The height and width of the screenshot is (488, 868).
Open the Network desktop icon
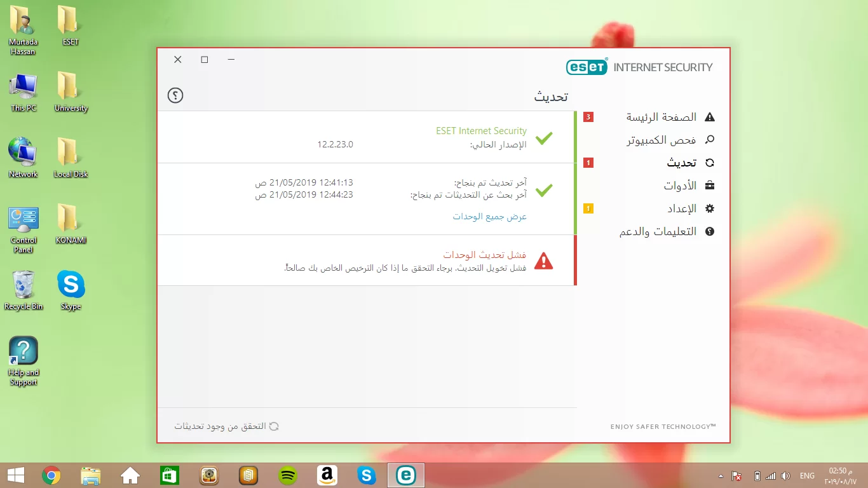(24, 158)
